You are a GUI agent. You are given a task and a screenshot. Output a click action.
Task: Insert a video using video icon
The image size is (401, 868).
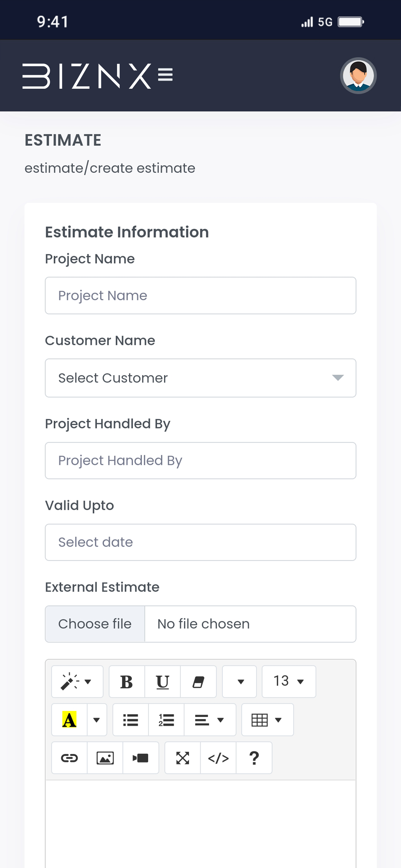coord(141,758)
